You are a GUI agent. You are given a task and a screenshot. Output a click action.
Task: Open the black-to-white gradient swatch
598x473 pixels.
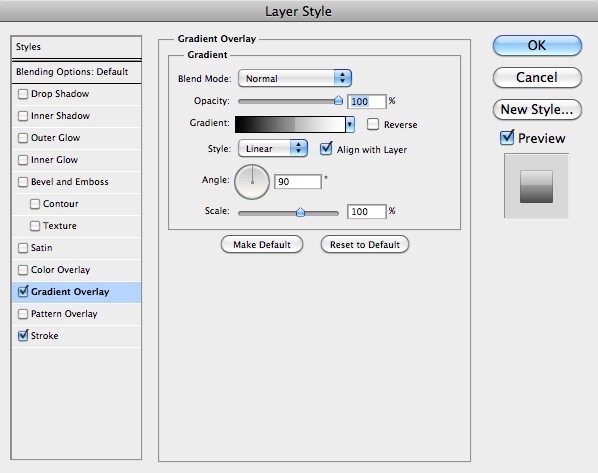click(x=290, y=124)
